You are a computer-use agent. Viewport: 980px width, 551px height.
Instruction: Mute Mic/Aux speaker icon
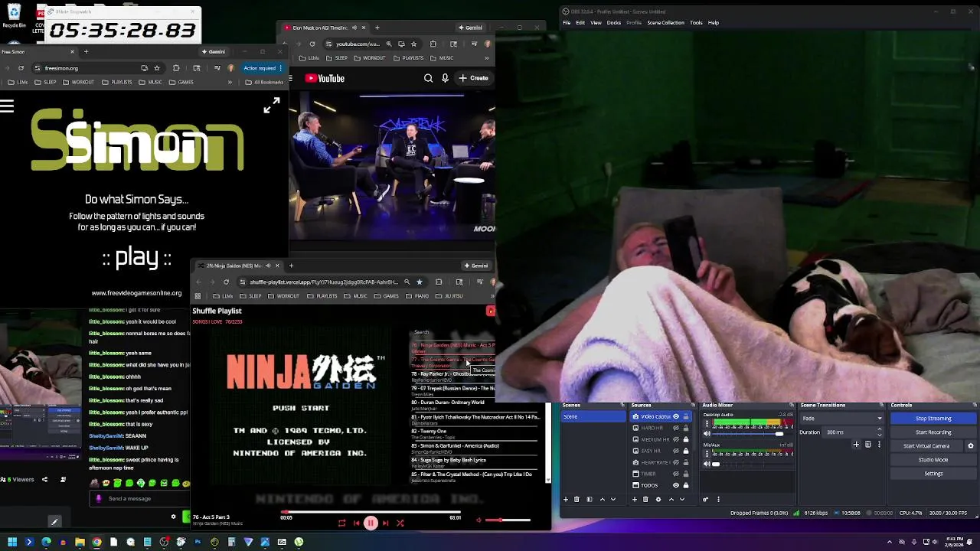[707, 464]
